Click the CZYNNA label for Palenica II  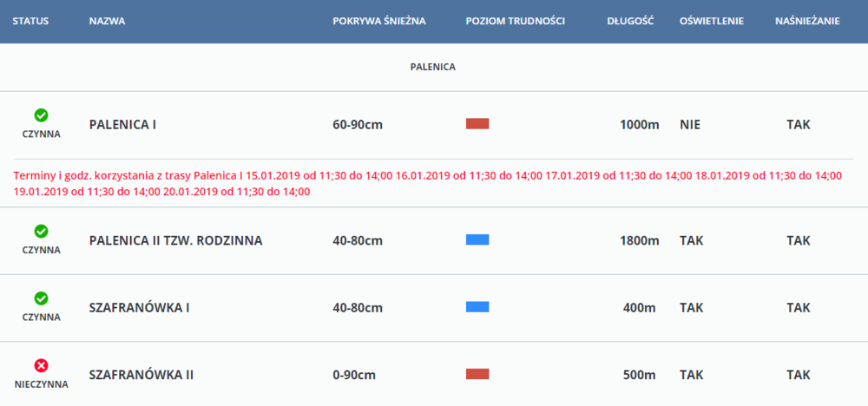[x=41, y=250]
